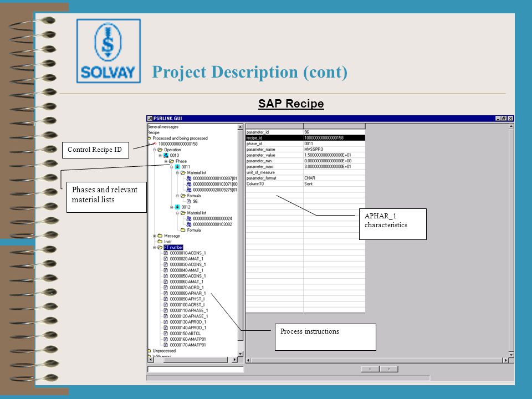Collapse the phase 0012 node

pyautogui.click(x=172, y=207)
